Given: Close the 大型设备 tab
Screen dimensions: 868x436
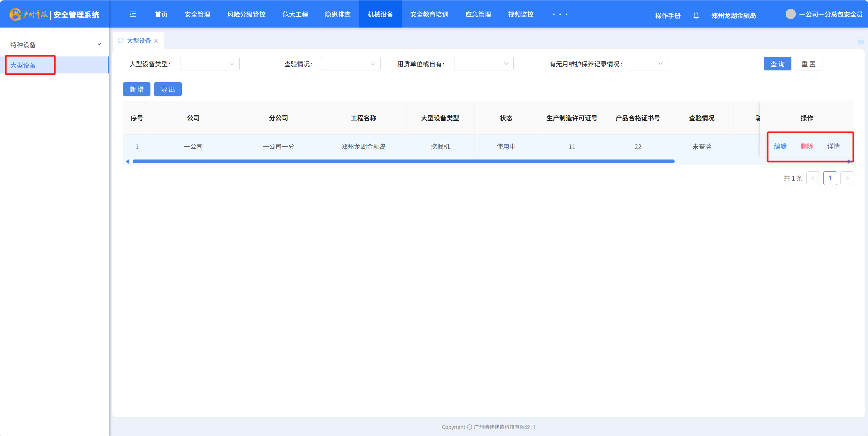Looking at the screenshot, I should (x=156, y=40).
